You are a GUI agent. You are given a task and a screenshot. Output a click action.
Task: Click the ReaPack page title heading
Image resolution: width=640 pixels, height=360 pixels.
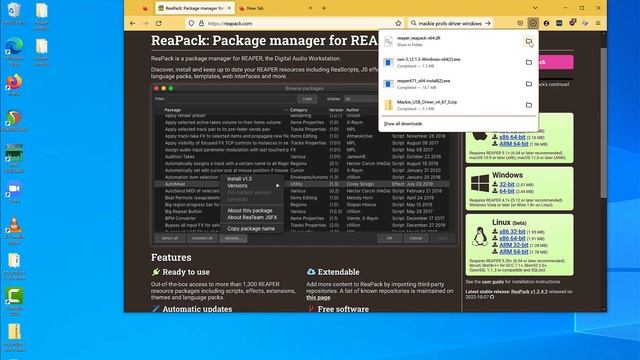(x=264, y=40)
